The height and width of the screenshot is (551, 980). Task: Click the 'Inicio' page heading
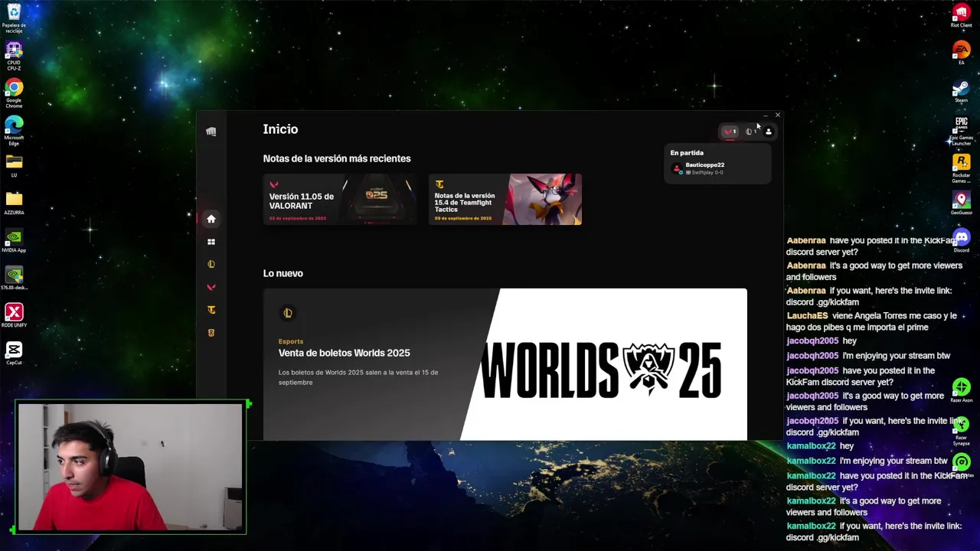[280, 129]
